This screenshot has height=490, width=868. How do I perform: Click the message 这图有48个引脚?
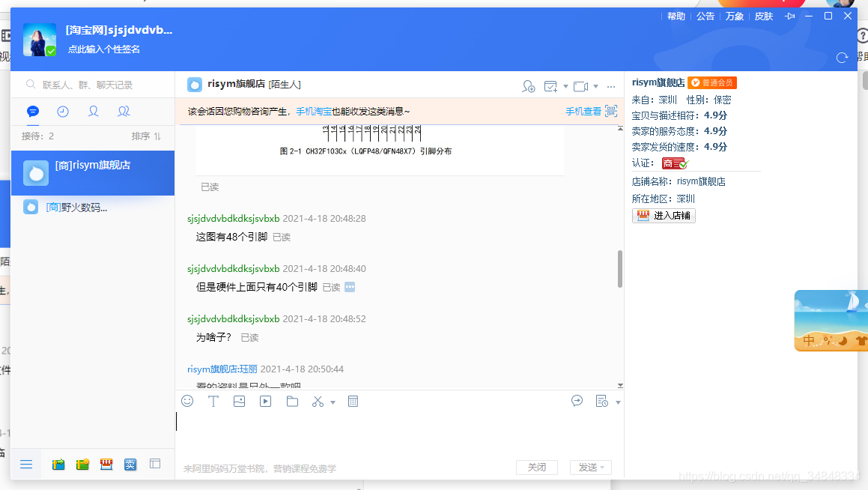231,237
